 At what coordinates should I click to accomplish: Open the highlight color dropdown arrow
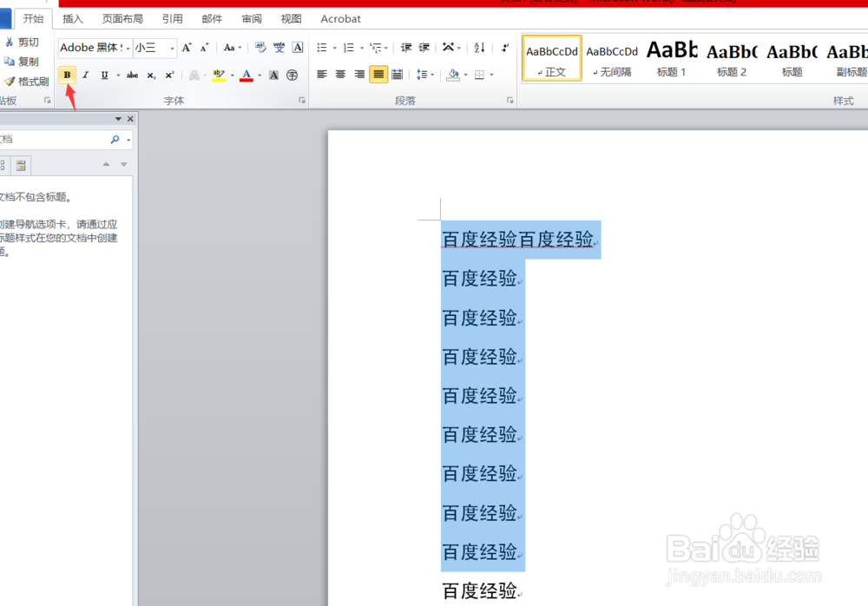pyautogui.click(x=232, y=76)
